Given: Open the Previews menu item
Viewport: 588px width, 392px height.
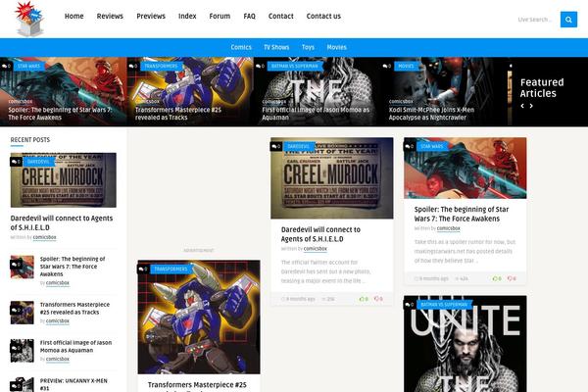Looking at the screenshot, I should [151, 16].
